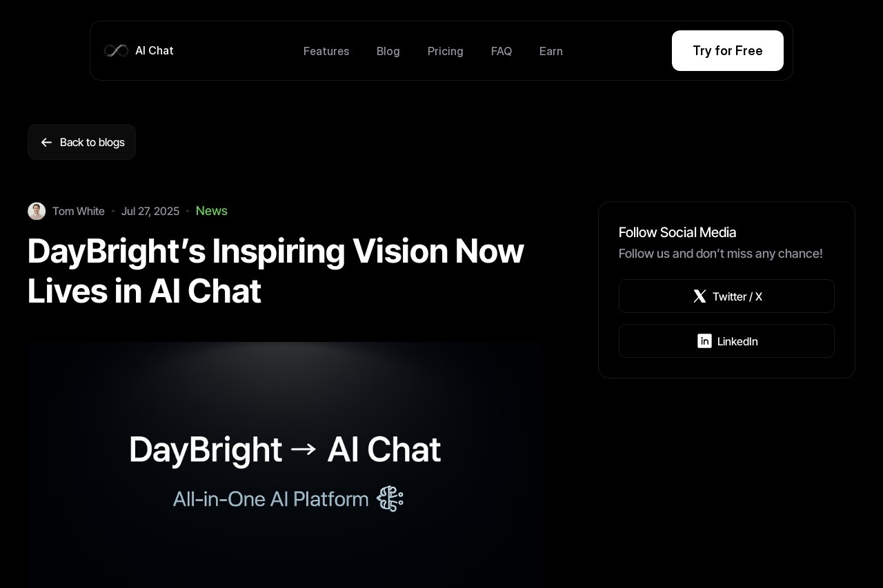Open the LinkedIn social button
The height and width of the screenshot is (588, 883).
coord(726,341)
